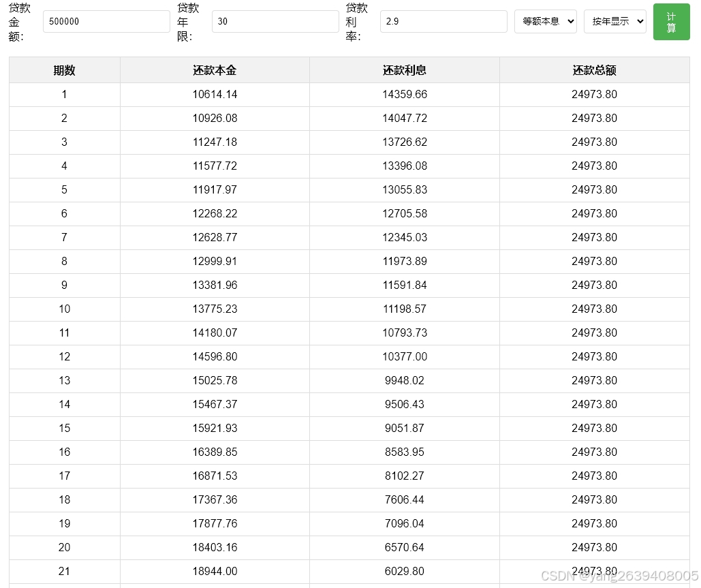Select interest cell 6029.80
Viewport: 701px width, 588px height.
405,572
